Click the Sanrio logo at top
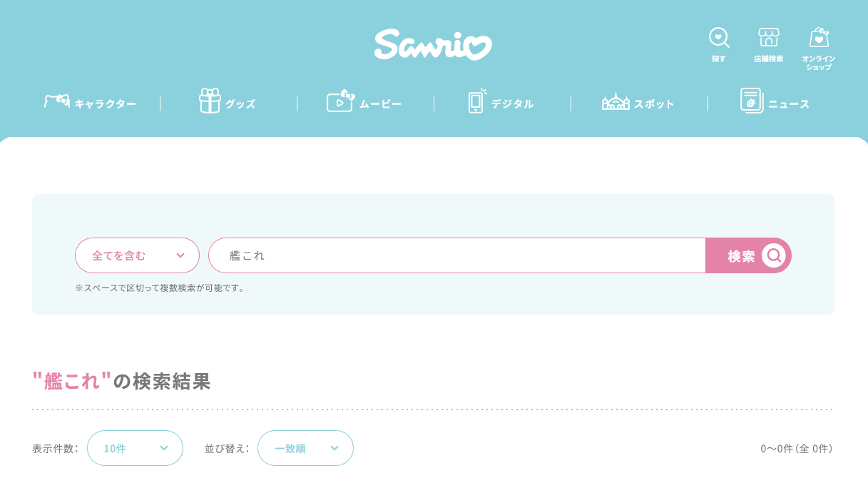Screen dimensions: 868x488 [433, 44]
